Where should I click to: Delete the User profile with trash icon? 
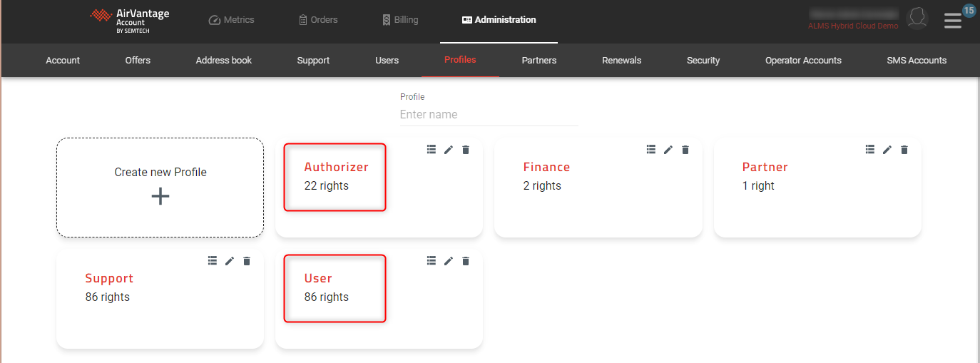pyautogui.click(x=466, y=261)
